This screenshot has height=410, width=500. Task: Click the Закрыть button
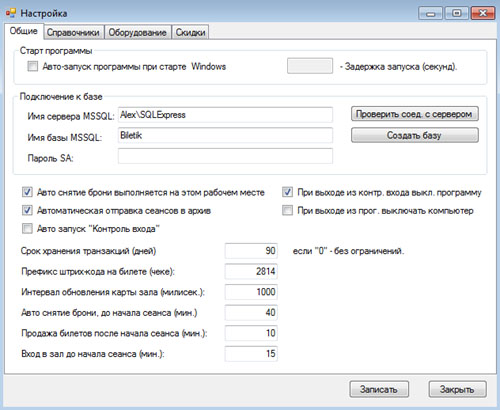pyautogui.click(x=457, y=389)
